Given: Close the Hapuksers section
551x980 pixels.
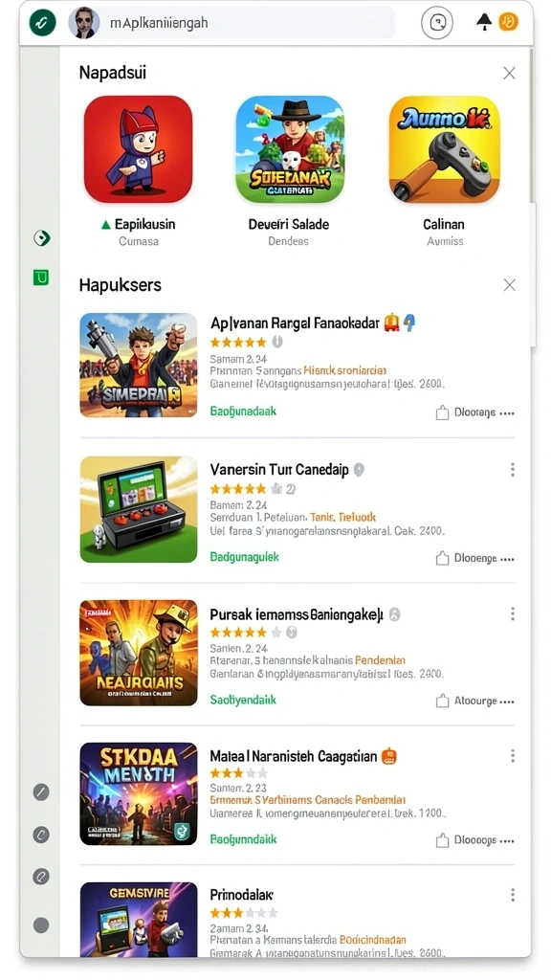Looking at the screenshot, I should (509, 285).
